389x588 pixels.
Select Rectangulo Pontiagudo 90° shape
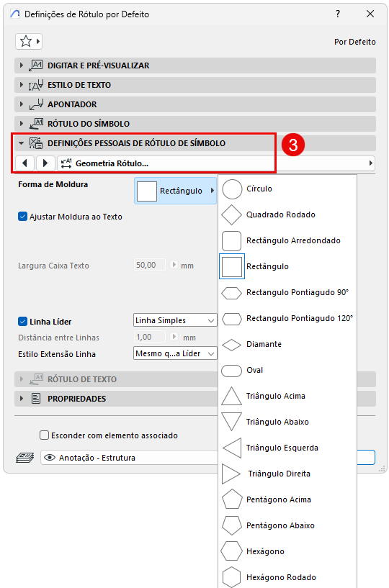click(287, 292)
